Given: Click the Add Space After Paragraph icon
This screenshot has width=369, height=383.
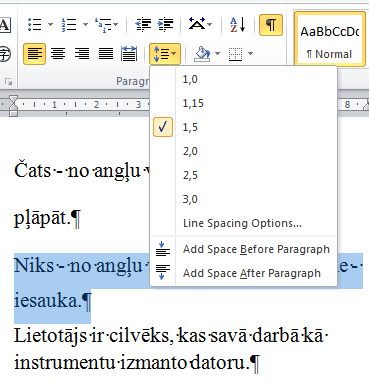Looking at the screenshot, I should [x=163, y=272].
